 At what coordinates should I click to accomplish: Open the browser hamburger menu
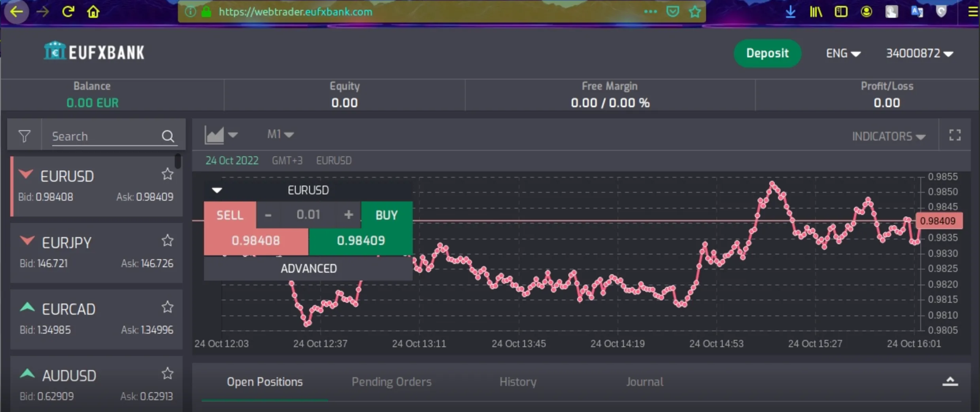[973, 12]
